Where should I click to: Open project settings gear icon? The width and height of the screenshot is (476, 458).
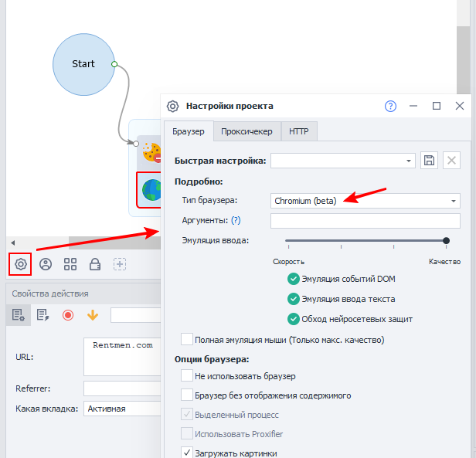coord(20,264)
